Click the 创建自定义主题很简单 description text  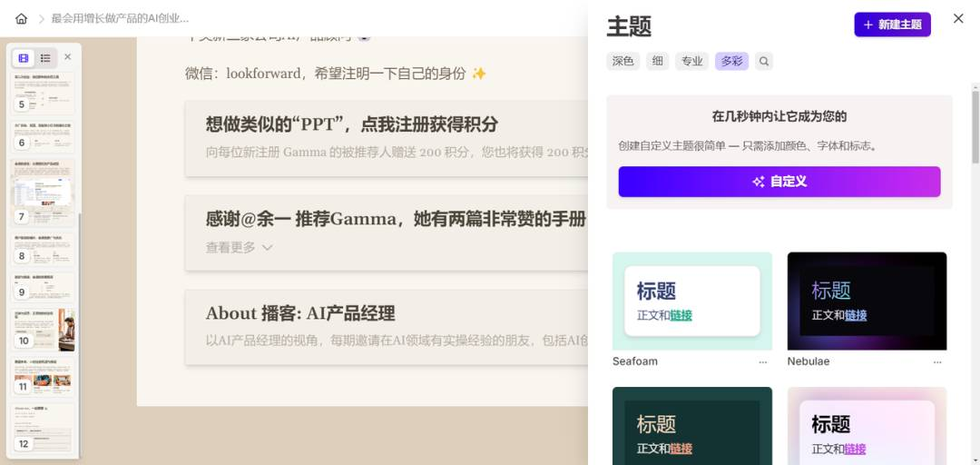coord(748,146)
